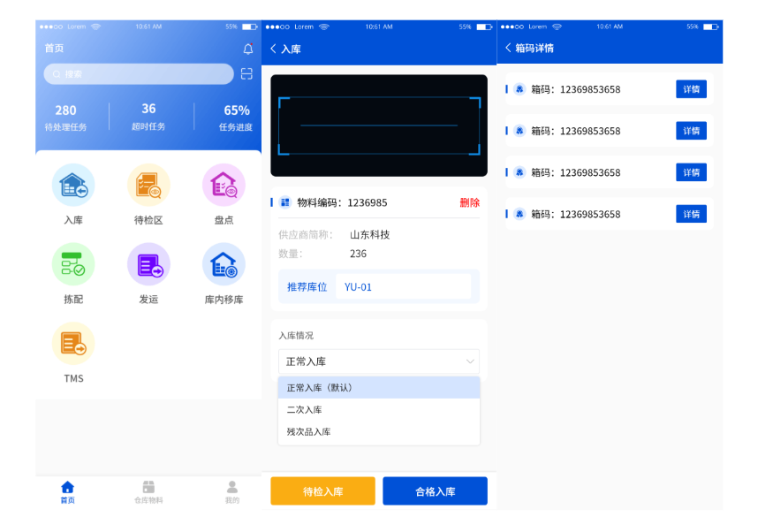Open the TMS icon
This screenshot has height=532, width=758.
click(73, 344)
